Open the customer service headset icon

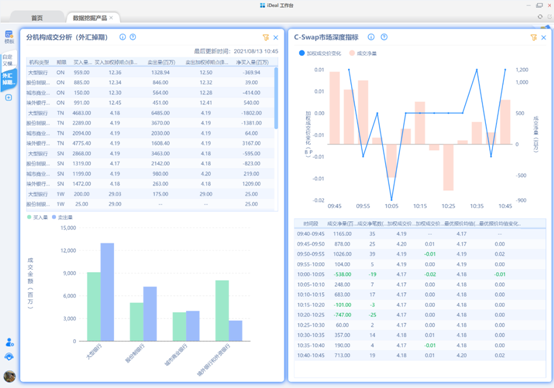coord(9,357)
